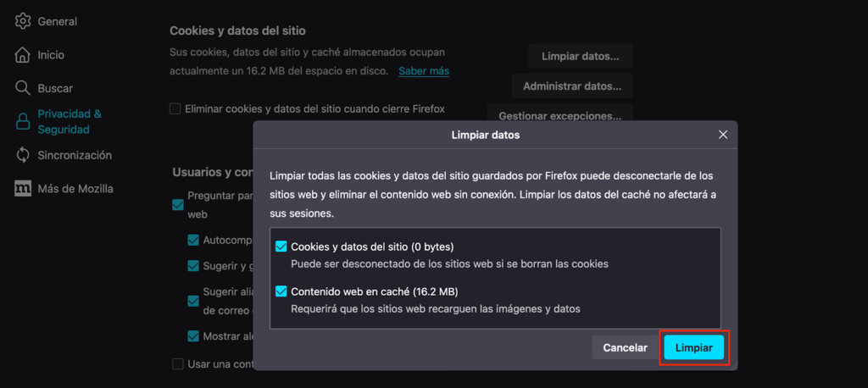Click the Buscar magnifying glass icon
868x388 pixels.
pyautogui.click(x=23, y=88)
